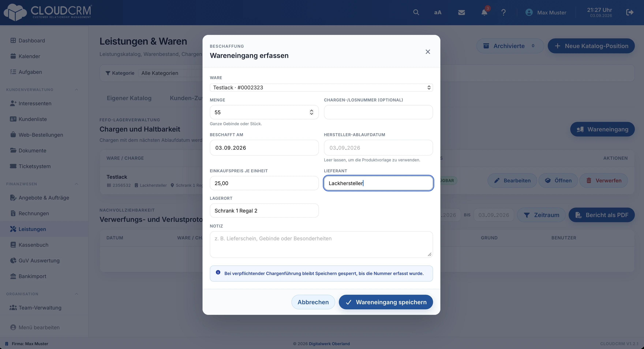Open the search magnifier in header

tap(416, 12)
